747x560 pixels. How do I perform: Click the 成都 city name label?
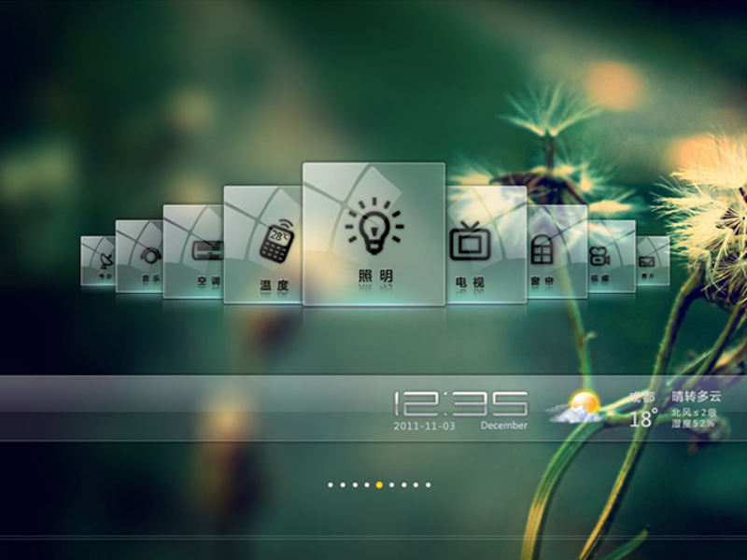coord(641,397)
